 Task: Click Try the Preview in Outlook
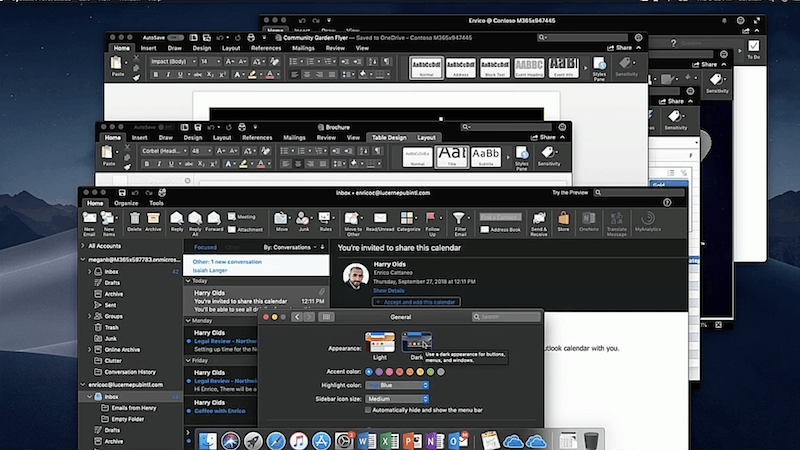click(570, 193)
